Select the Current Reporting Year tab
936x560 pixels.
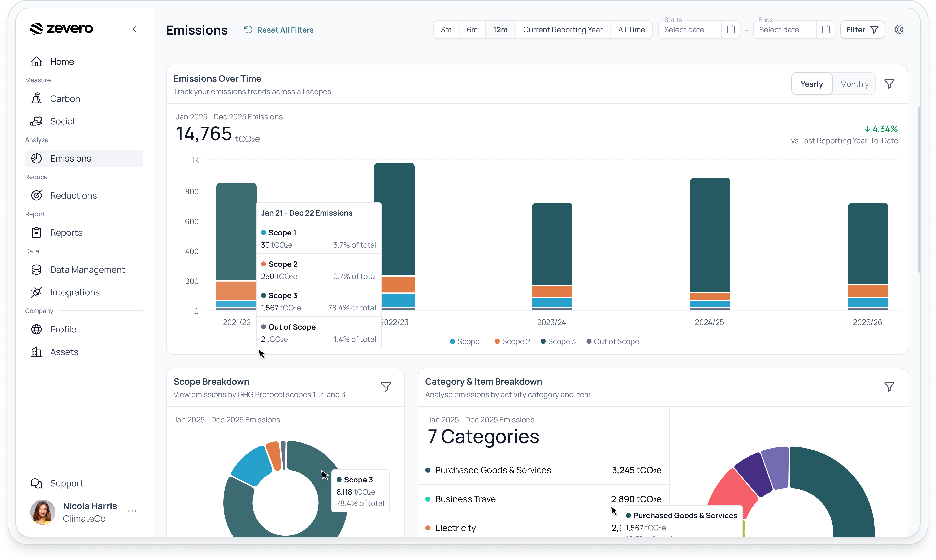[x=563, y=30]
